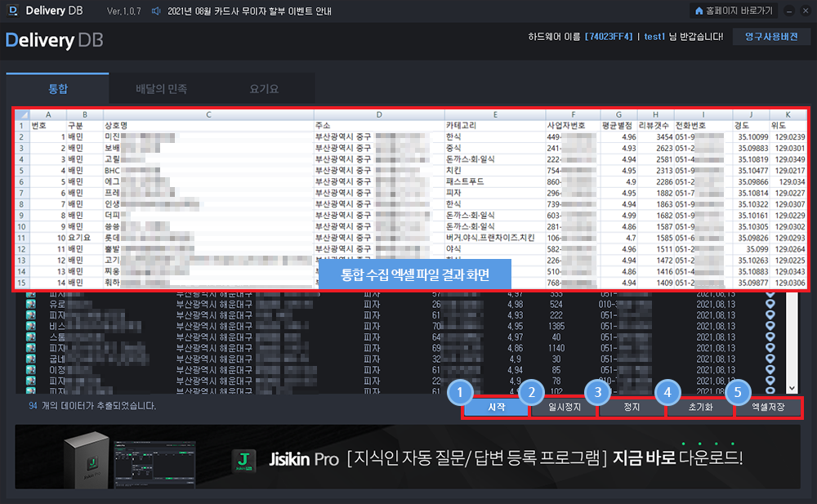Click the Excel select-all corner cell
817x504 pixels.
(x=22, y=114)
